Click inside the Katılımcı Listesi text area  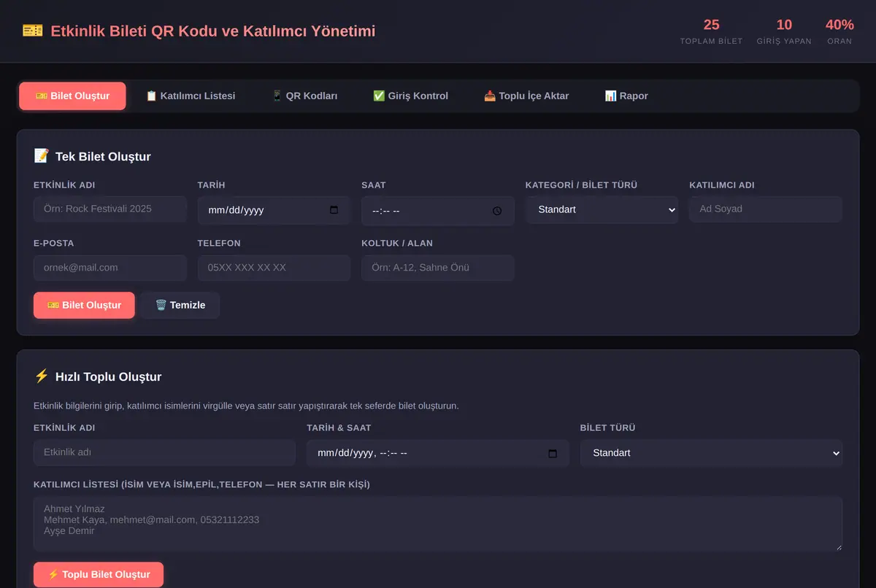click(x=438, y=524)
